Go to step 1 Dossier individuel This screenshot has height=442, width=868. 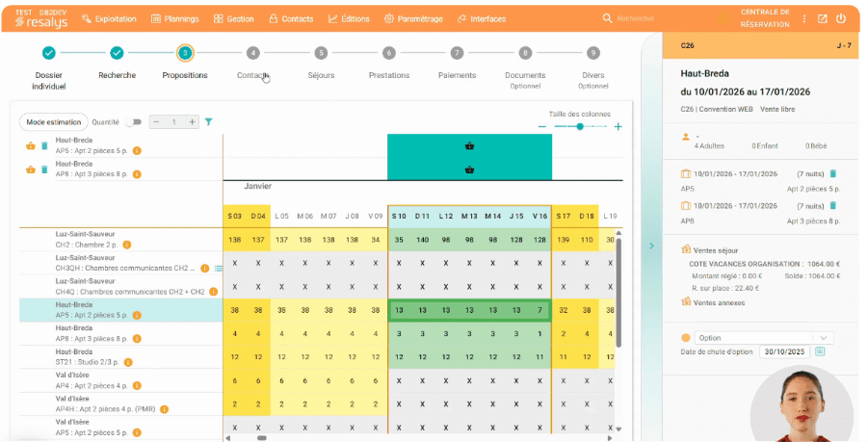click(49, 53)
